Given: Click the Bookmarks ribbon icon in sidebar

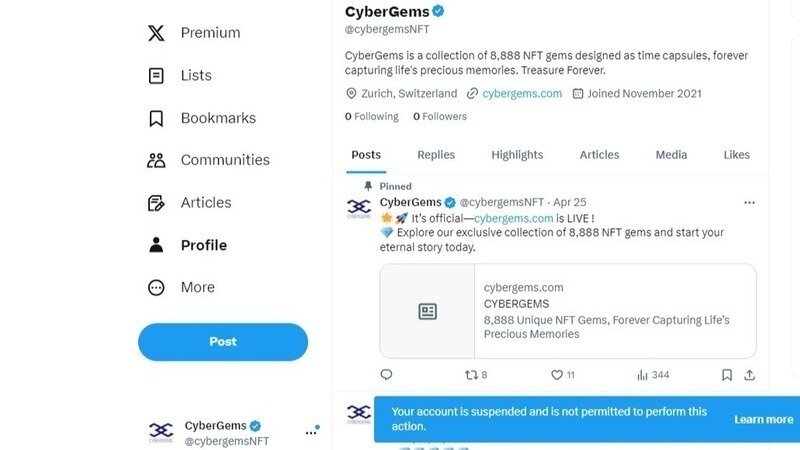Looking at the screenshot, I should pos(156,118).
